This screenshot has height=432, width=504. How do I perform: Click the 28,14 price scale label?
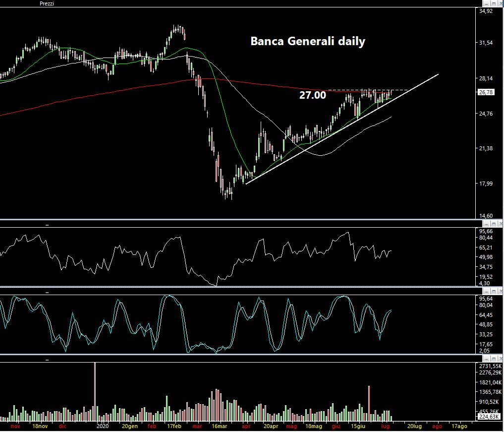click(x=486, y=78)
